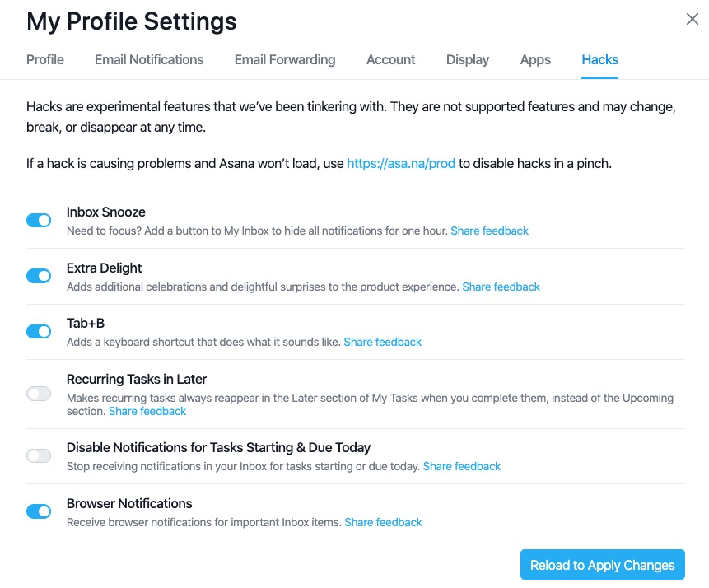Image resolution: width=709 pixels, height=588 pixels.
Task: Share feedback about Browser Notifications
Action: (384, 523)
